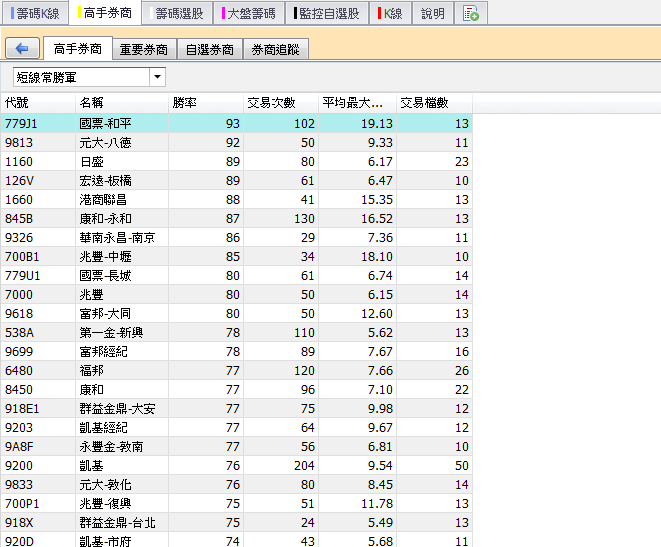Go to the 大盤籌碼 tab
The image size is (661, 547).
coord(250,14)
